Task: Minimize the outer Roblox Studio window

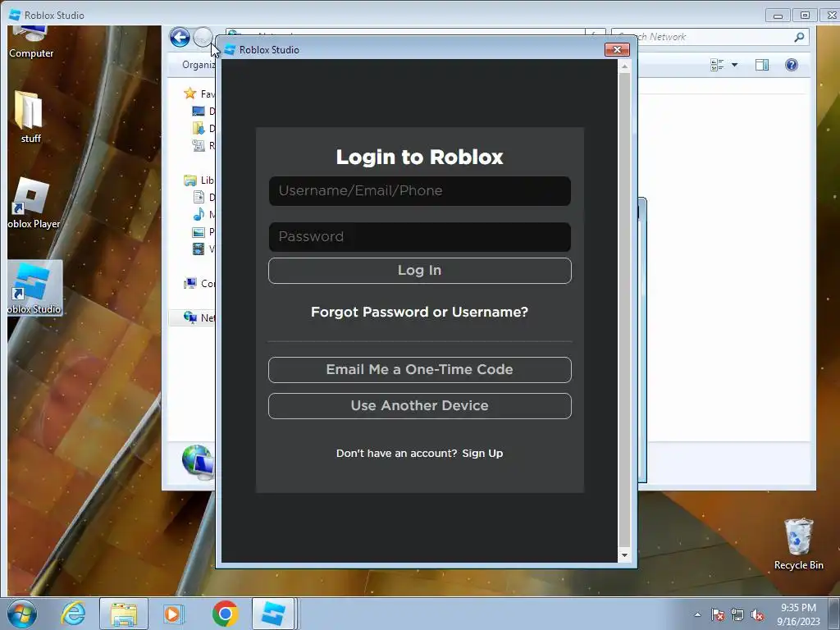Action: tap(778, 15)
